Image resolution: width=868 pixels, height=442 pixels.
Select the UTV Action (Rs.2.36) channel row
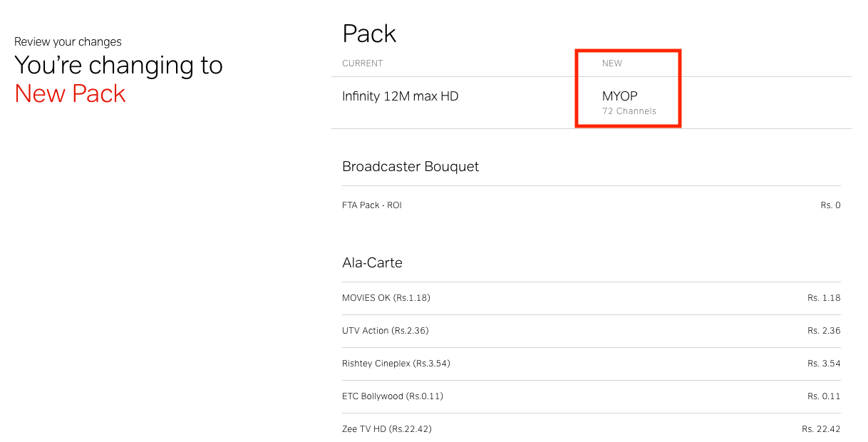(x=591, y=331)
